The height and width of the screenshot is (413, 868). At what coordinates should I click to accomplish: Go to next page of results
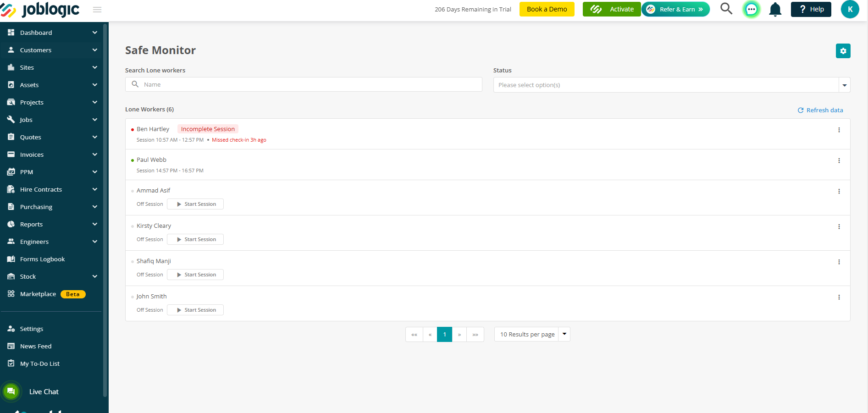tap(459, 334)
